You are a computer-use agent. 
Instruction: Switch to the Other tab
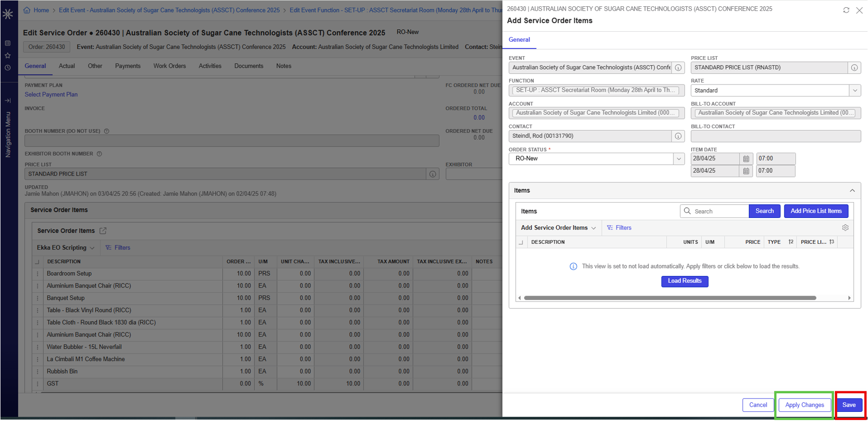tap(95, 66)
